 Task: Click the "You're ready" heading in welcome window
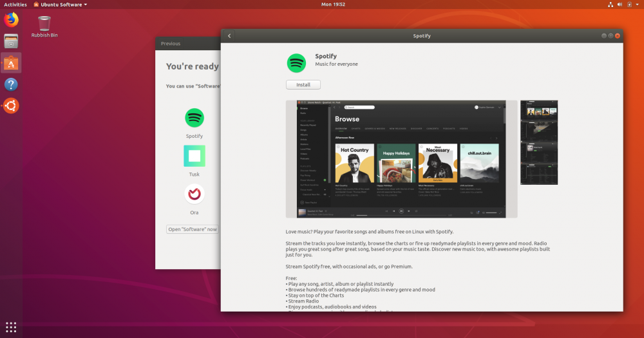click(x=192, y=66)
